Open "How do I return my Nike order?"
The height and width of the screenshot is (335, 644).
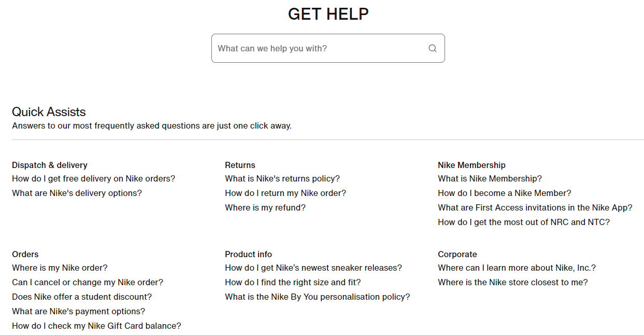pyautogui.click(x=285, y=193)
